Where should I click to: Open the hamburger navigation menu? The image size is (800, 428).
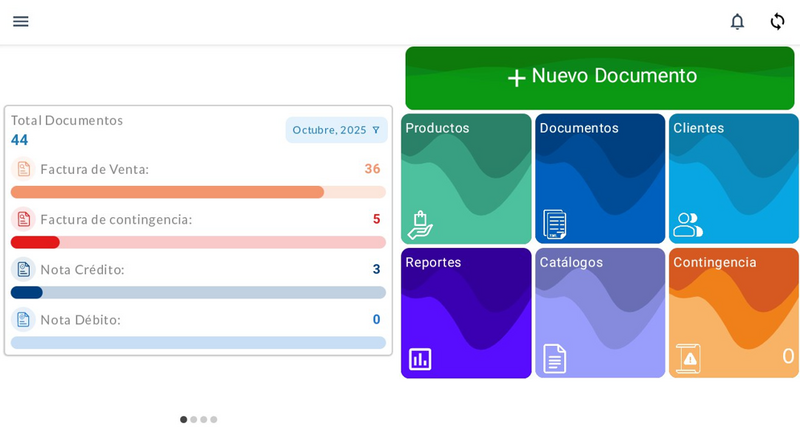click(21, 21)
